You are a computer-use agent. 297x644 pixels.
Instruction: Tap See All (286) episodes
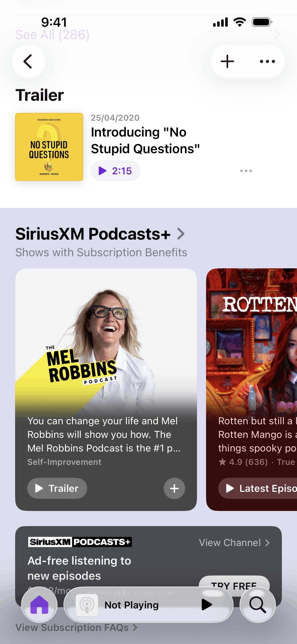click(x=52, y=35)
